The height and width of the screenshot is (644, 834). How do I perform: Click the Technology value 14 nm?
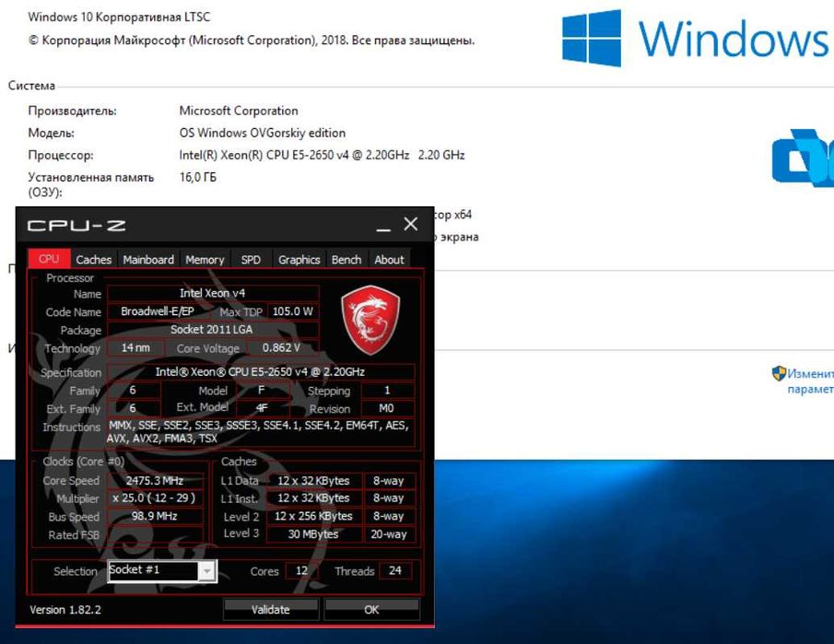coord(135,347)
